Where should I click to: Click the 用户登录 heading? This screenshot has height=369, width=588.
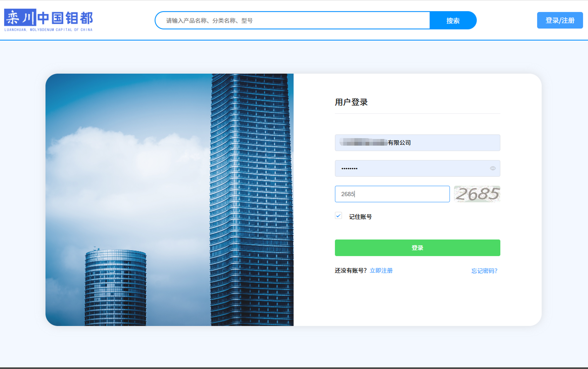pyautogui.click(x=351, y=102)
